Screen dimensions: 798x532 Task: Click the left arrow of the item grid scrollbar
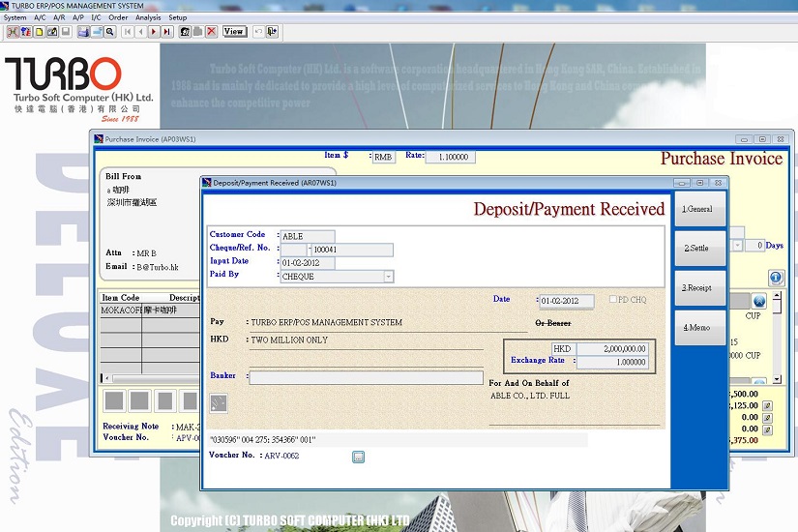(105, 378)
